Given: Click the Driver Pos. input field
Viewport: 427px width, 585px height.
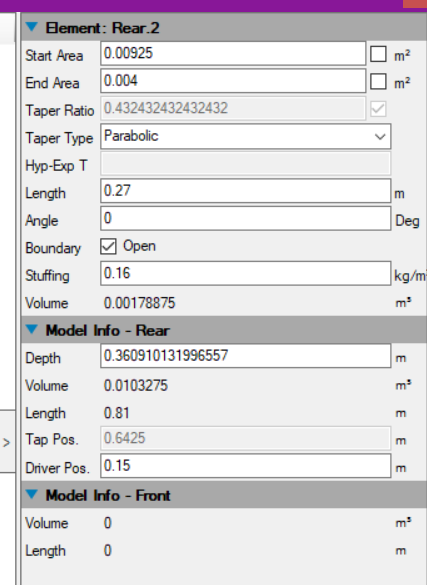Looking at the screenshot, I should 245,466.
